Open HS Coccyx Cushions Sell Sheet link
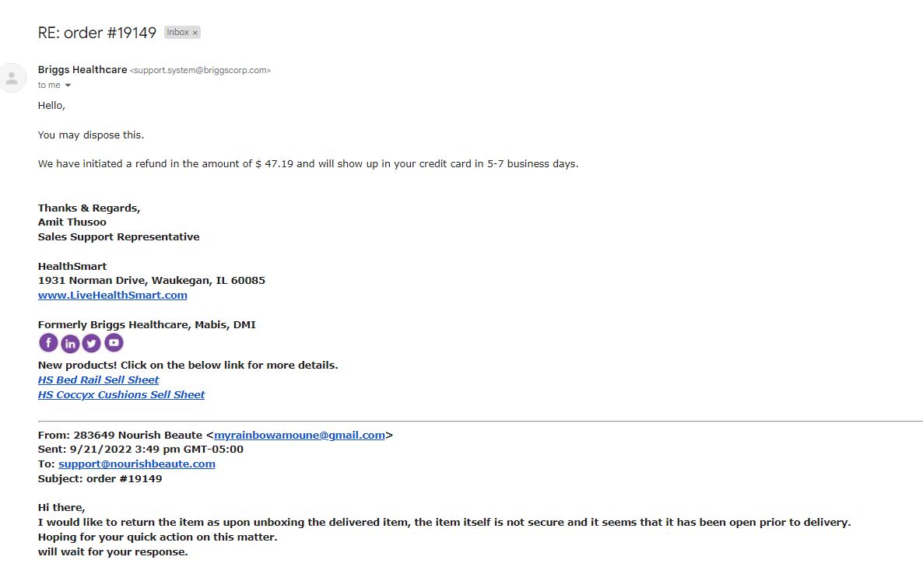 click(121, 394)
